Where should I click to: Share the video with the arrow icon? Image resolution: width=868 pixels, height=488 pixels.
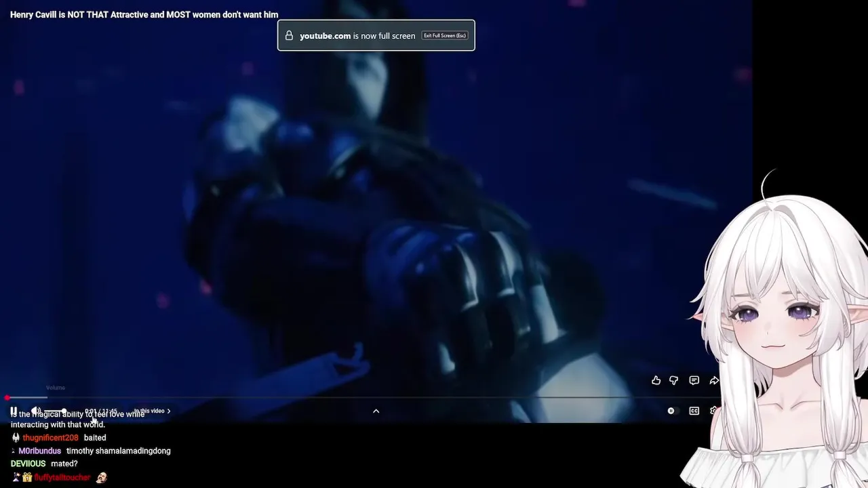pyautogui.click(x=713, y=380)
